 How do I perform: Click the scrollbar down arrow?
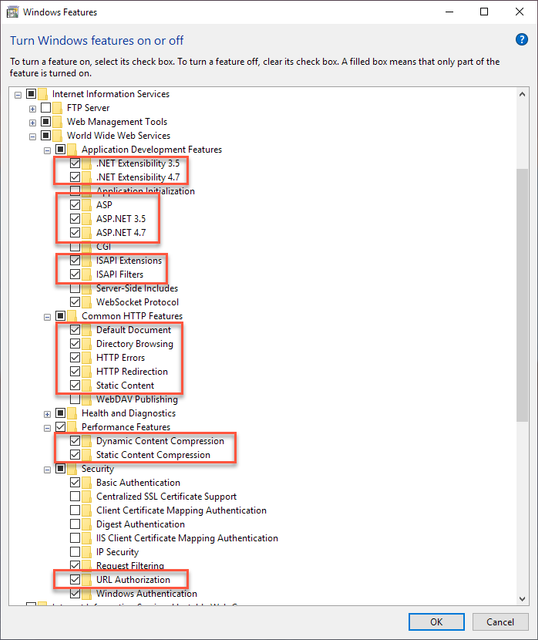pos(522,599)
